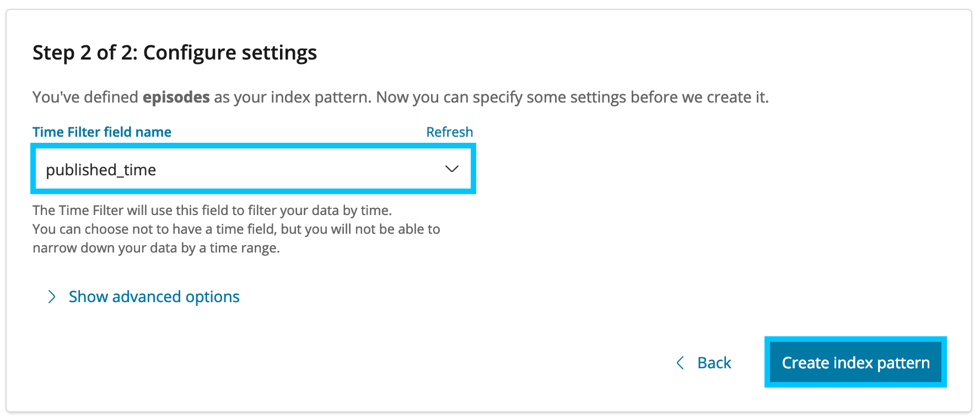The width and height of the screenshot is (980, 419).
Task: Click the Time Filter field name label
Action: pyautogui.click(x=102, y=132)
